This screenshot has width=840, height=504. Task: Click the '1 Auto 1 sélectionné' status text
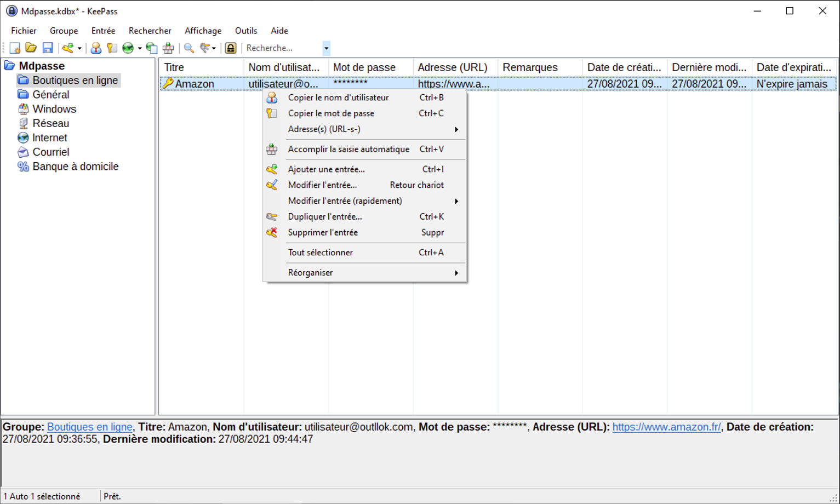point(42,496)
